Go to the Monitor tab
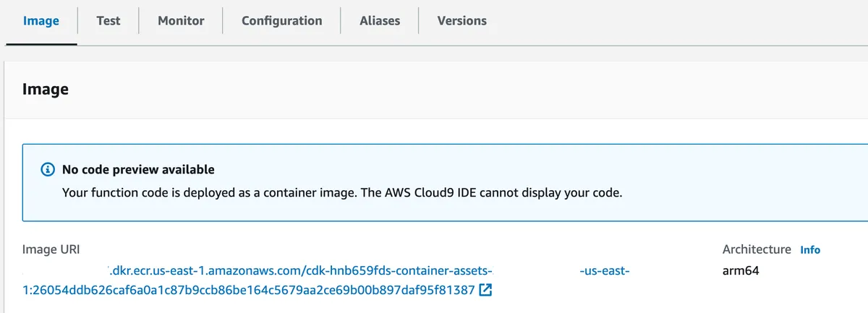 pos(181,21)
